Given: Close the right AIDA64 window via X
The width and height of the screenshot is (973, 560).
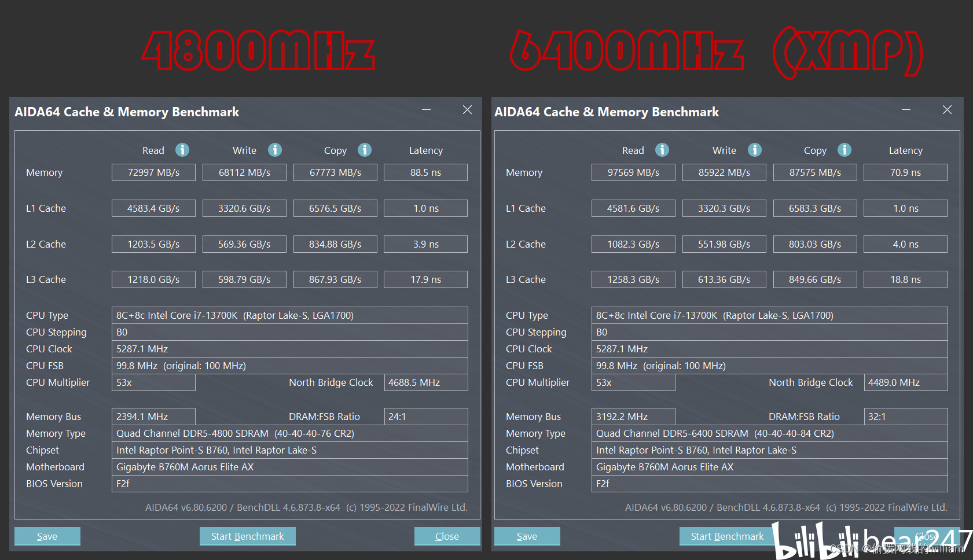Looking at the screenshot, I should pyautogui.click(x=948, y=110).
